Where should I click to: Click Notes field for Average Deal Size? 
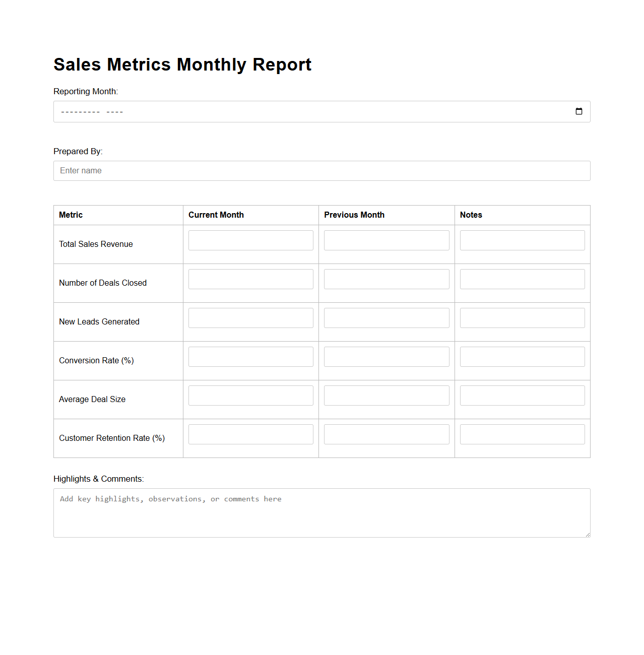pyautogui.click(x=522, y=396)
